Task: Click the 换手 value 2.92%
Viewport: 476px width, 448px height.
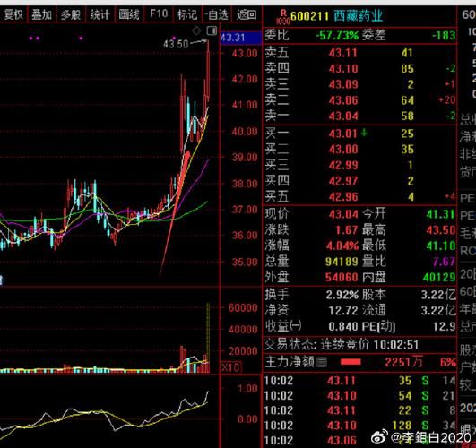Action: click(342, 295)
